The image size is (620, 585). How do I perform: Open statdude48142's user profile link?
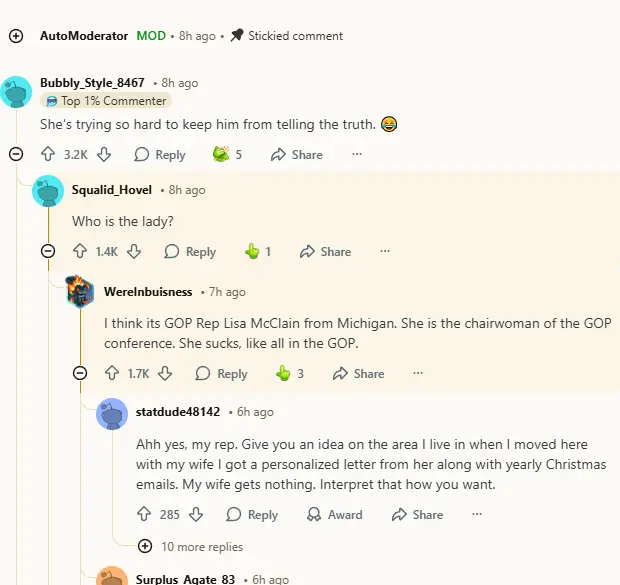(x=178, y=412)
